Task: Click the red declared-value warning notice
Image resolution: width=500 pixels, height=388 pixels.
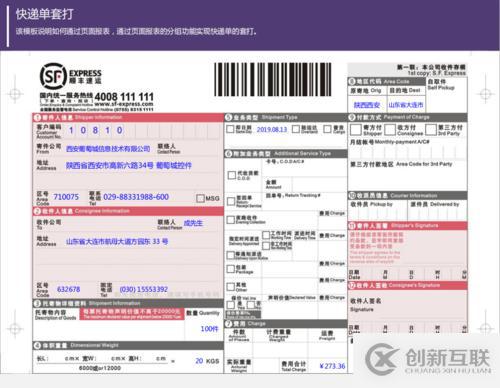Action: (132, 314)
